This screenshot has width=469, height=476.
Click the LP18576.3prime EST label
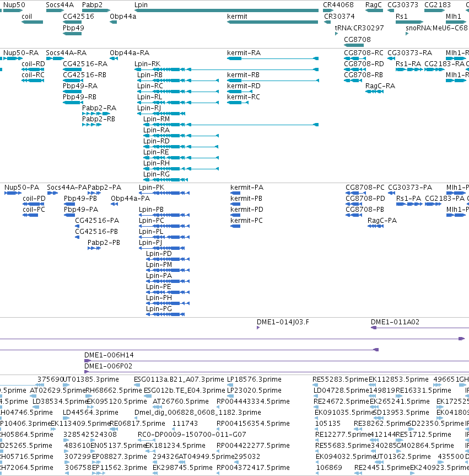point(254,379)
